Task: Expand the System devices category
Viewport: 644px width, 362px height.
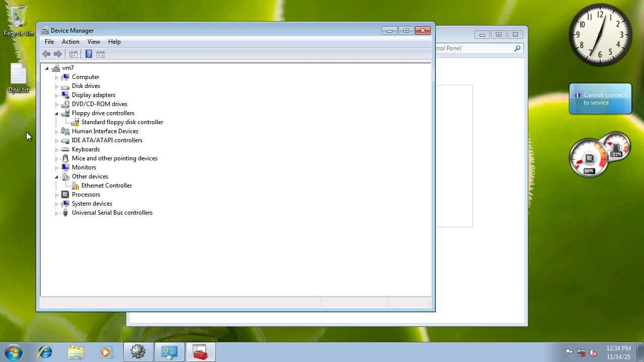Action: click(x=56, y=204)
